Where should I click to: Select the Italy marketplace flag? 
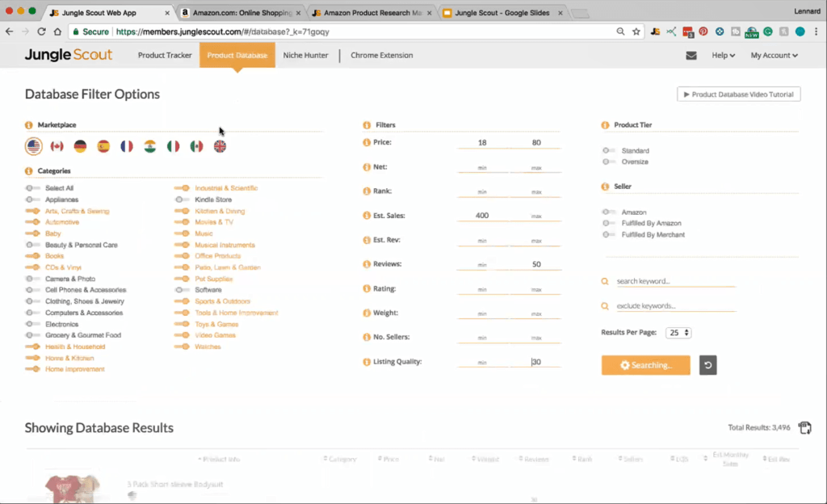173,146
